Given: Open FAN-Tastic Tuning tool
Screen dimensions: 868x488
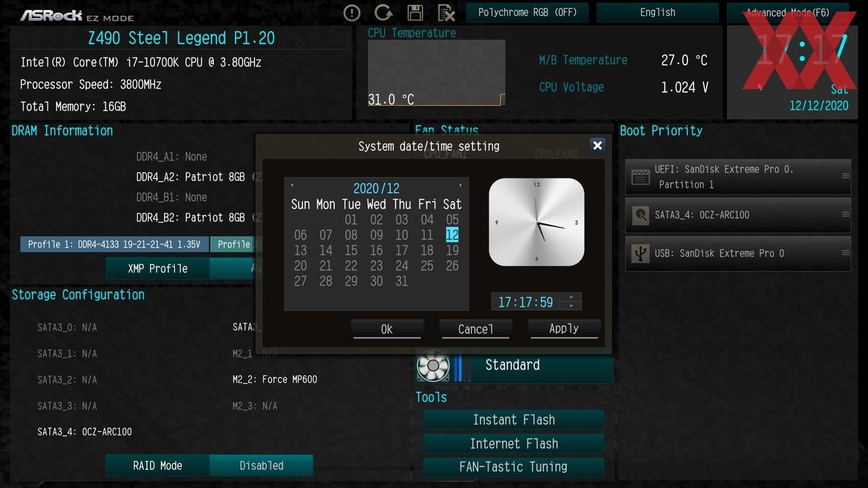Looking at the screenshot, I should pyautogui.click(x=514, y=467).
